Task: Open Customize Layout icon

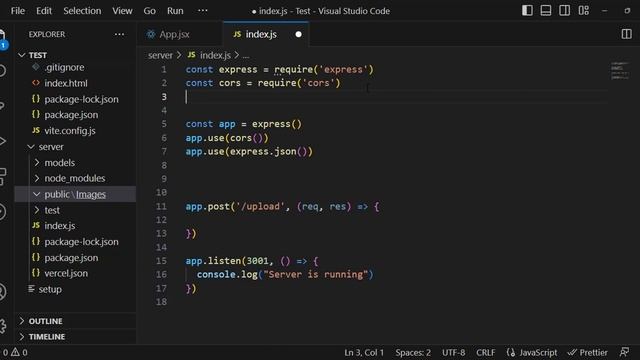Action: pyautogui.click(x=584, y=11)
